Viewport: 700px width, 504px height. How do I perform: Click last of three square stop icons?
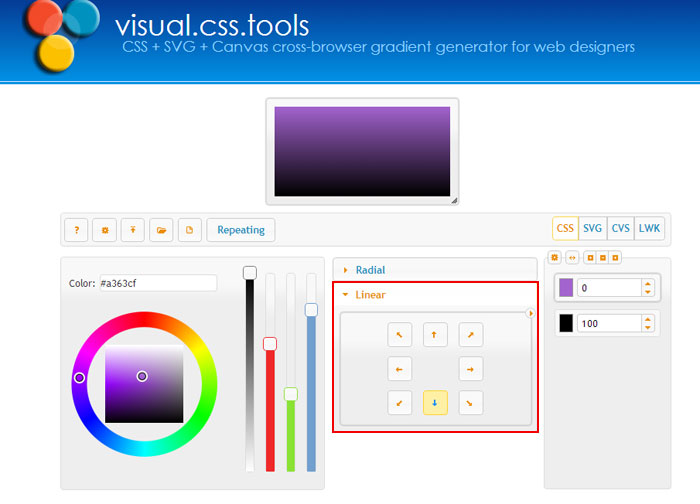tap(615, 258)
